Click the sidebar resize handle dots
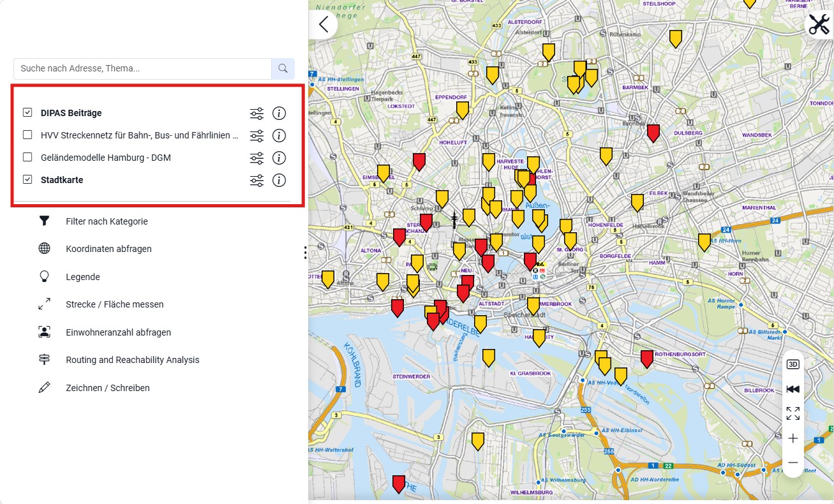Viewport: 834px width, 504px height. click(306, 253)
